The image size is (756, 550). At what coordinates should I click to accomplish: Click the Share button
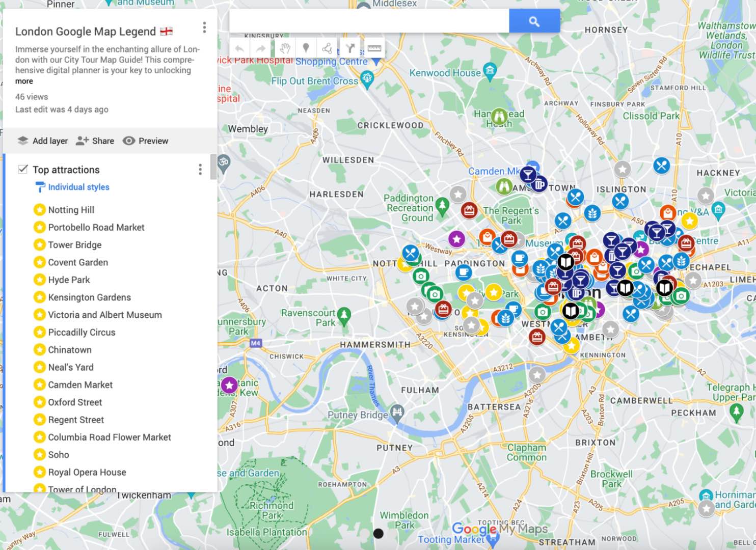(x=95, y=141)
